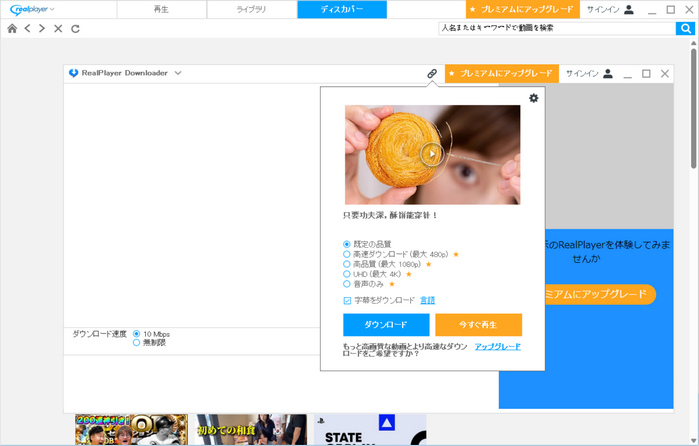The width and height of the screenshot is (699, 446).
Task: Click the star icon beside UHD option
Action: pos(408,274)
